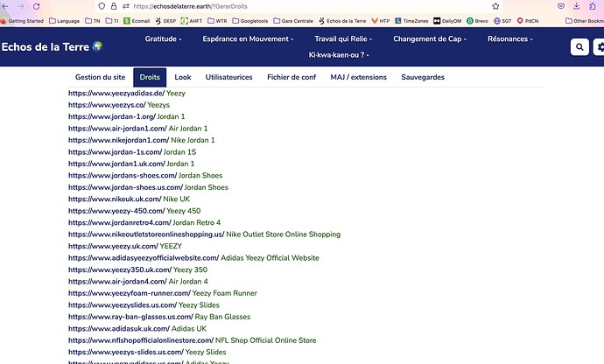
Task: Open the HTP bookmark
Action: (380, 21)
